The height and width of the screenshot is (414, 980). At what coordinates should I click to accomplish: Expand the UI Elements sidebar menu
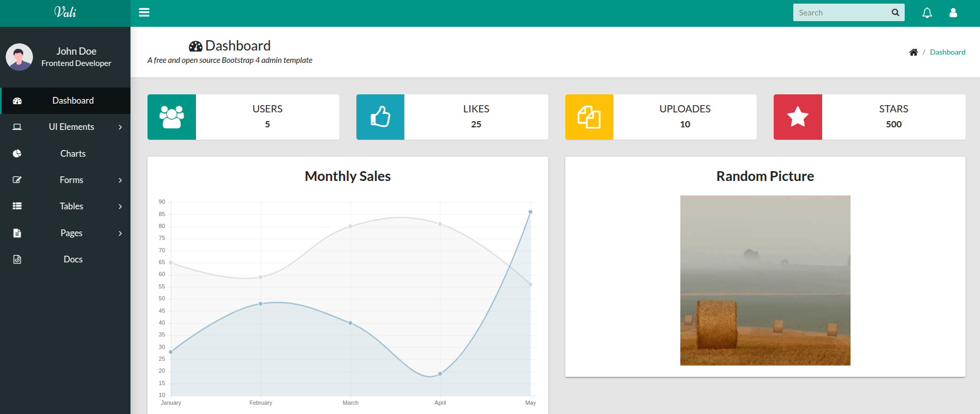pos(71,127)
